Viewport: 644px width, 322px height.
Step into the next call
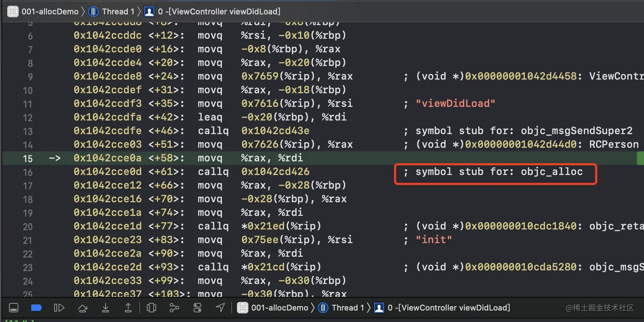coord(106,308)
